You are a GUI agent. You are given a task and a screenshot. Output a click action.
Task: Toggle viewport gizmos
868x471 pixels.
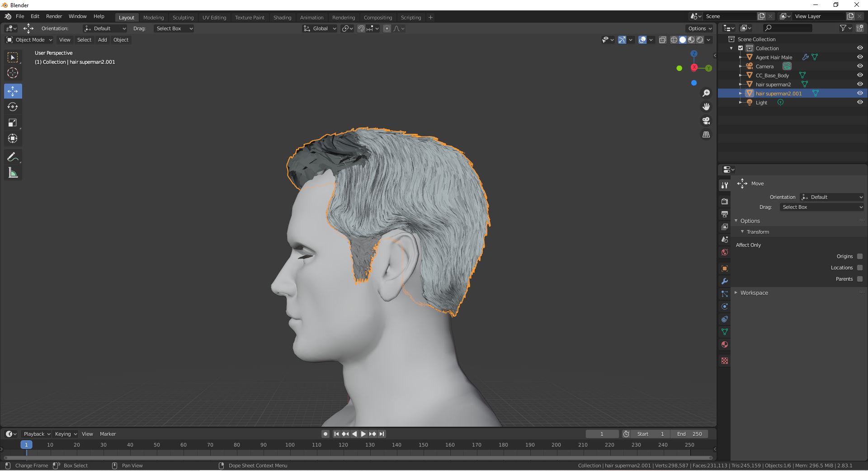[622, 40]
